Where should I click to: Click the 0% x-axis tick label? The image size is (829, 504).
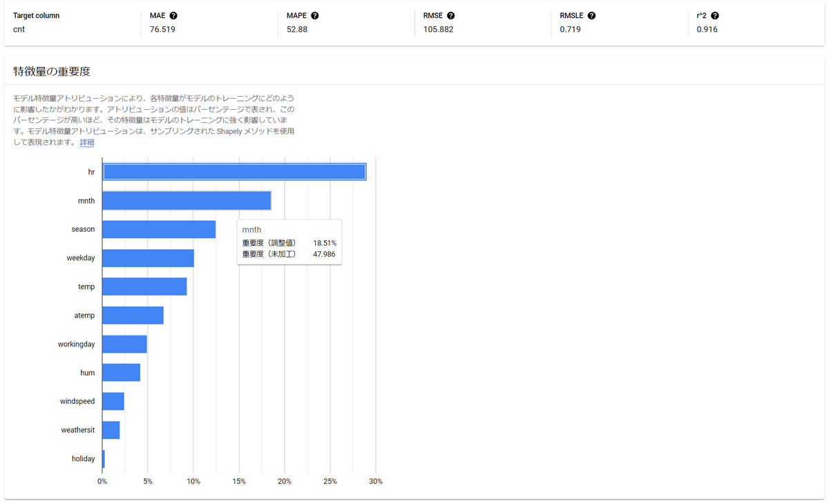pyautogui.click(x=102, y=481)
